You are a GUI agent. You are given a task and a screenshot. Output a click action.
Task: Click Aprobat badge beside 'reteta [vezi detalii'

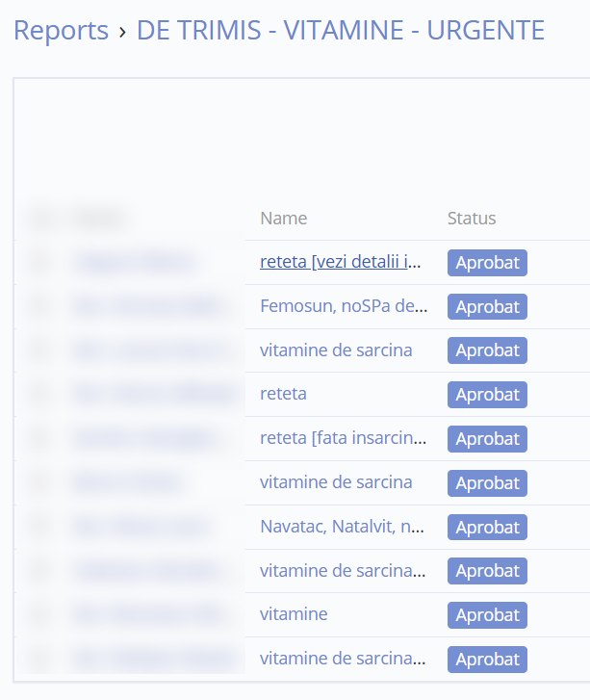(487, 263)
